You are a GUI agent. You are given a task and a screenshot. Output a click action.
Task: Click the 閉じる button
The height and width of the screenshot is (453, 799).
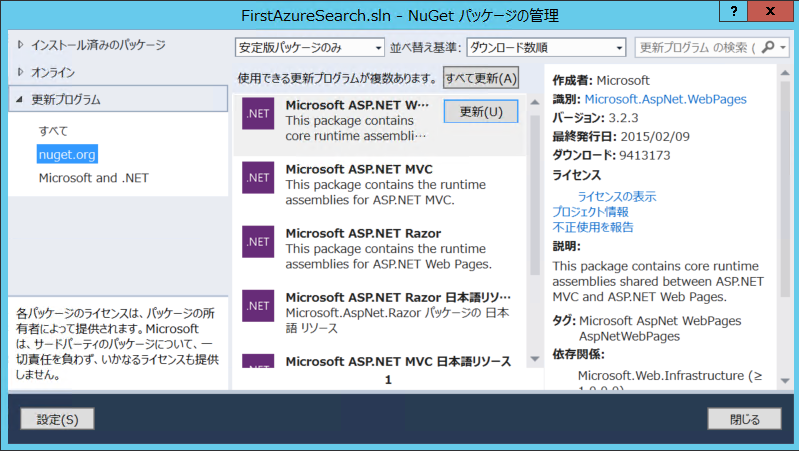tap(744, 419)
